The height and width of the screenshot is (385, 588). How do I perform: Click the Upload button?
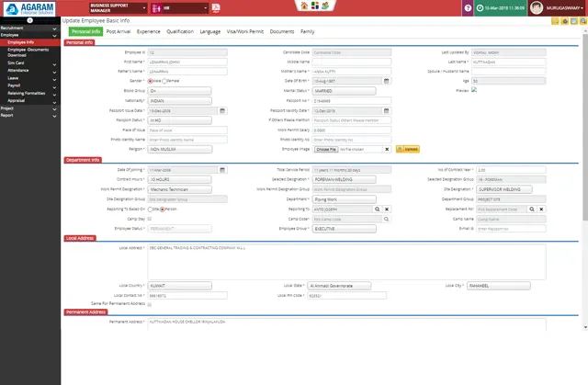click(408, 148)
